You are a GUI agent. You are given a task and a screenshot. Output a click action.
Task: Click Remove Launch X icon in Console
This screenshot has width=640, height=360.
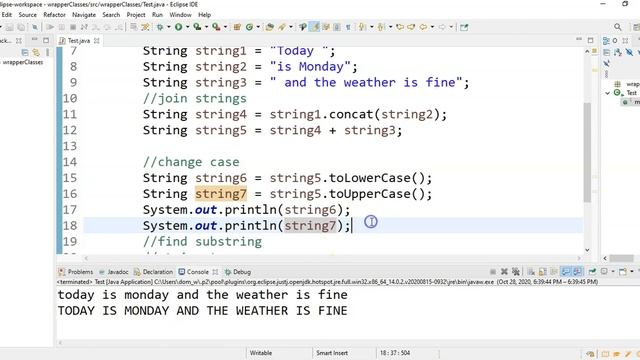point(504,271)
